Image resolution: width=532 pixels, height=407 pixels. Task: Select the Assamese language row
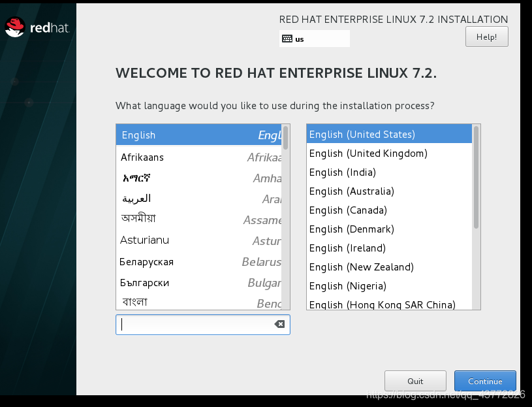(x=199, y=220)
